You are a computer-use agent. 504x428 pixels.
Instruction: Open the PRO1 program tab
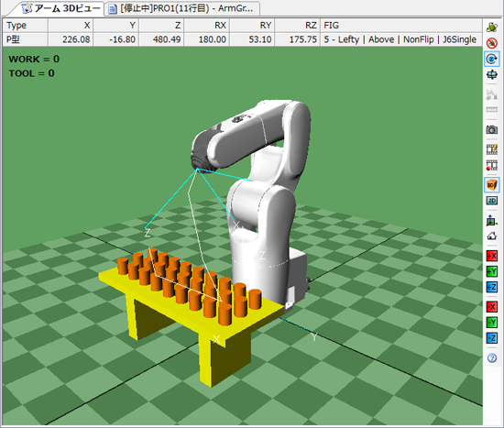click(181, 8)
